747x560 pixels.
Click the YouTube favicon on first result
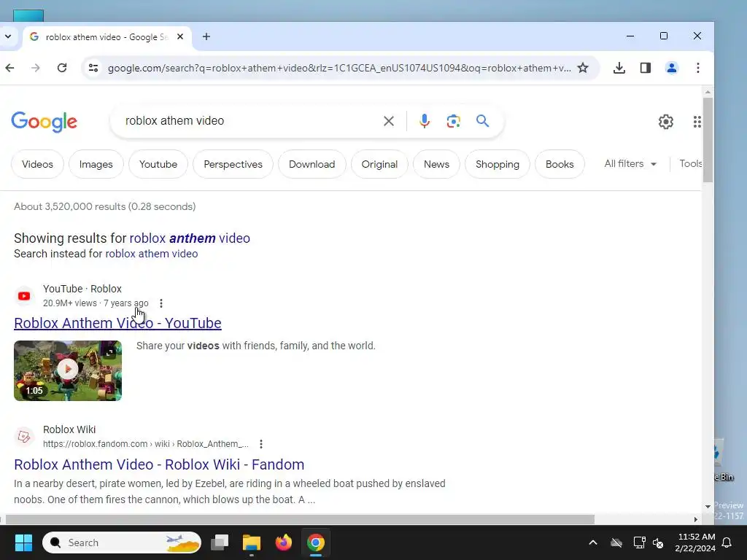click(24, 296)
